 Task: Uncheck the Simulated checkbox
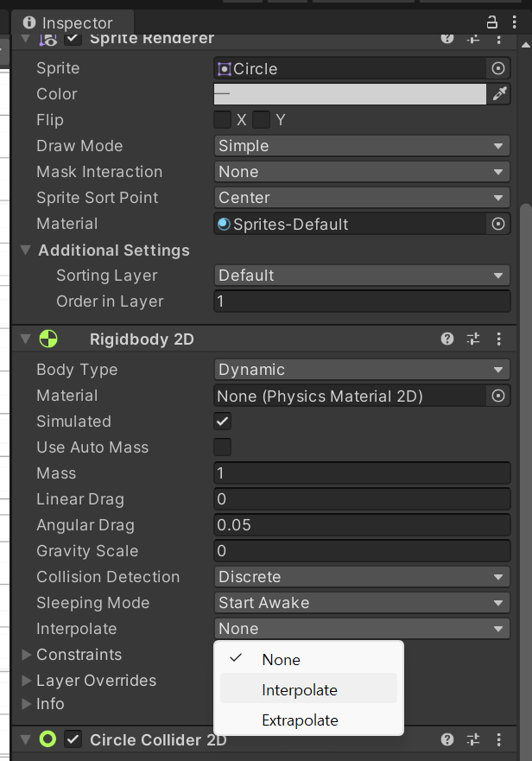click(x=222, y=422)
